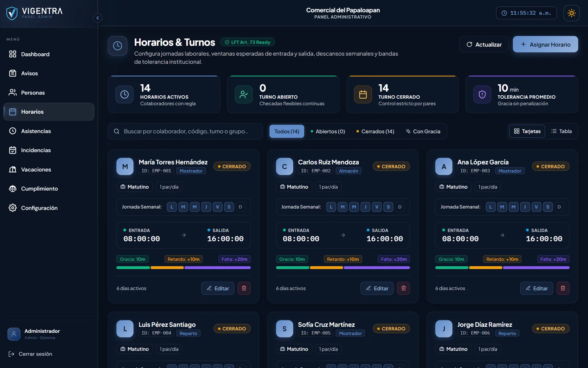Click Cerrar sesión to log out

(x=31, y=354)
